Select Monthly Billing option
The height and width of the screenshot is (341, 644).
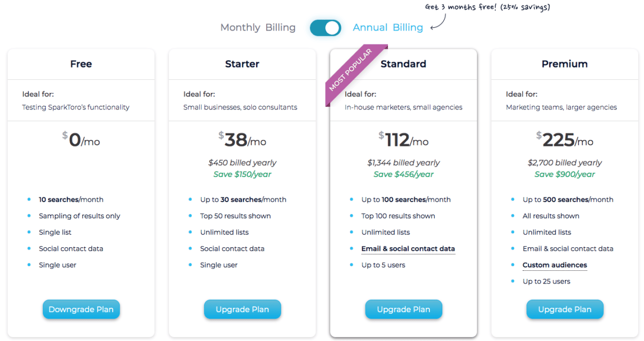click(258, 27)
